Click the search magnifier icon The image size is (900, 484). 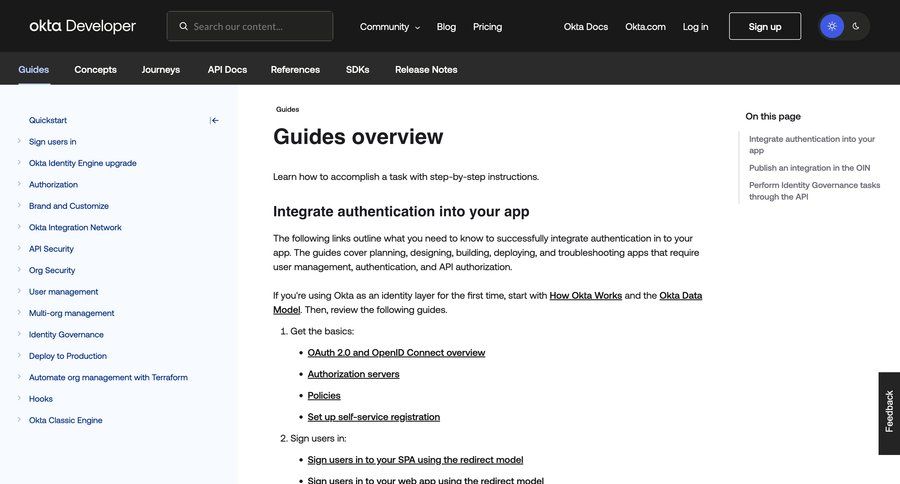pos(183,26)
